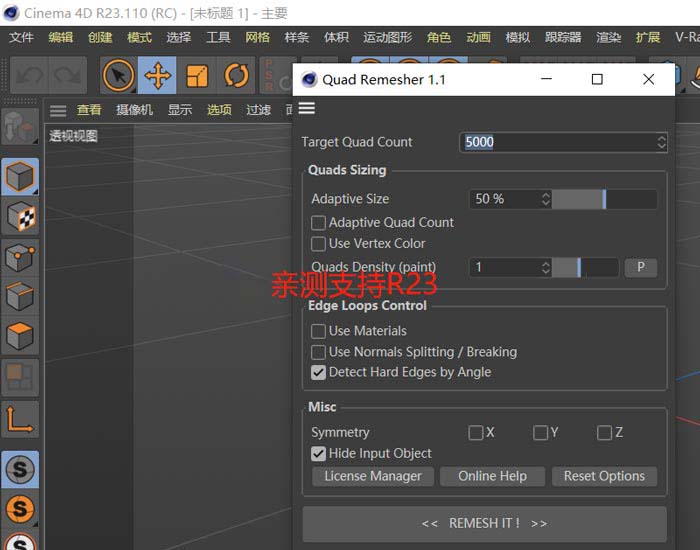Select the Scale tool

[x=197, y=75]
